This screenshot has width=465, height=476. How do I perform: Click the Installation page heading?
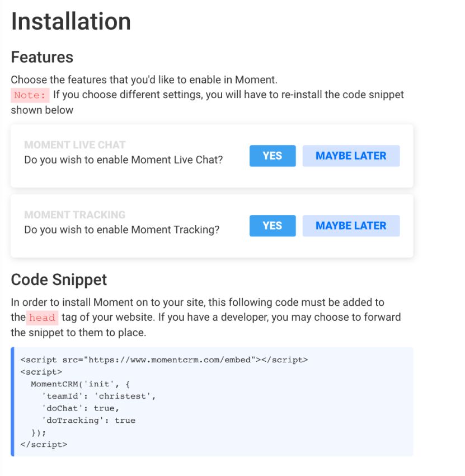(71, 21)
